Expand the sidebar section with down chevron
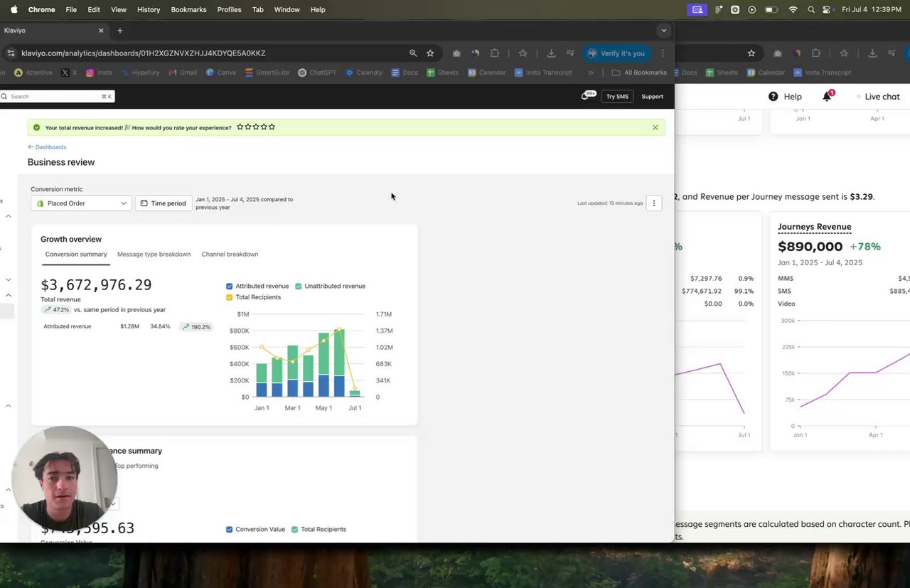 coord(9,279)
